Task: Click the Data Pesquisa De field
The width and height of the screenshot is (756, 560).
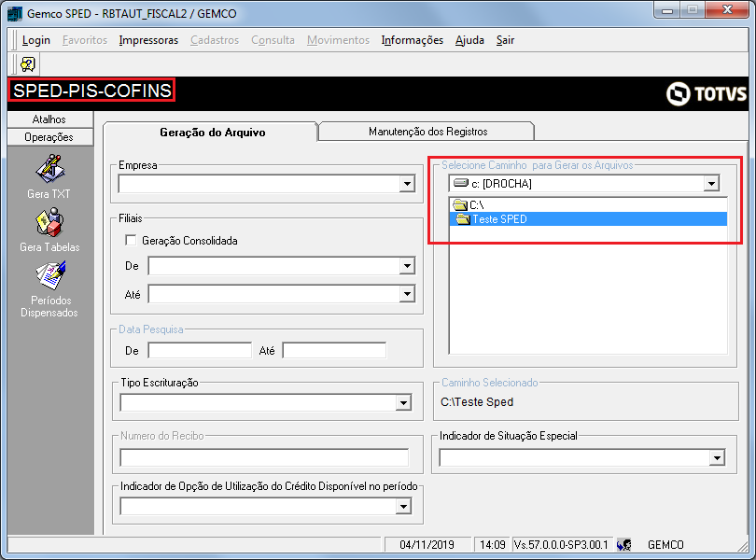Action: coord(200,351)
